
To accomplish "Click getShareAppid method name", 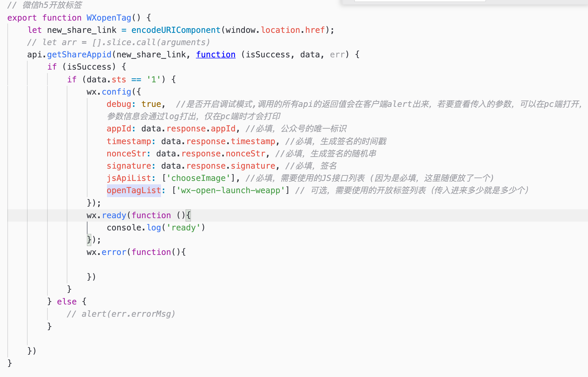I will coord(79,54).
